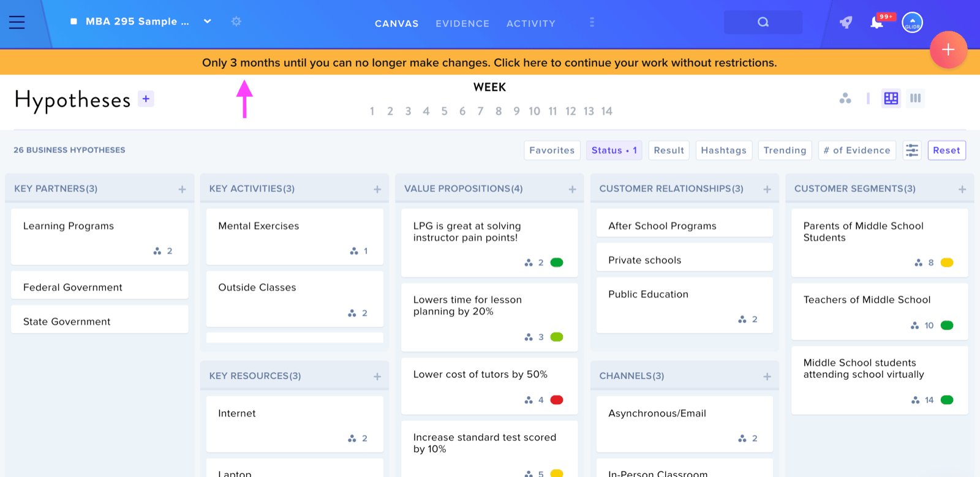Add a card to Customer Relationships
The height and width of the screenshot is (477, 980).
[x=767, y=189]
